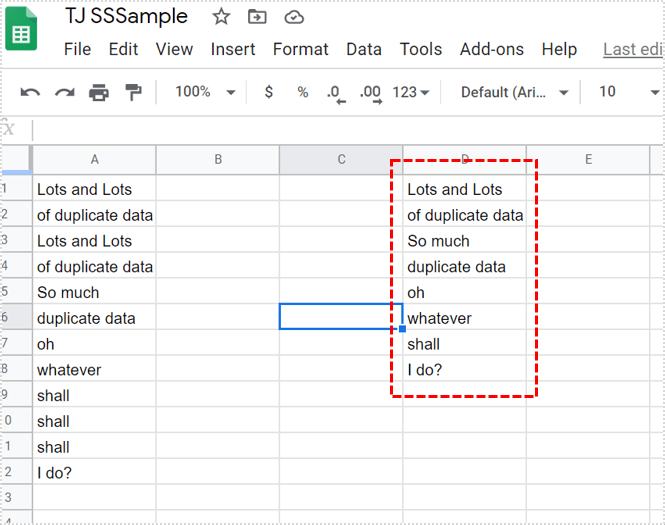Click the Redo arrow
The height and width of the screenshot is (525, 665).
point(64,93)
